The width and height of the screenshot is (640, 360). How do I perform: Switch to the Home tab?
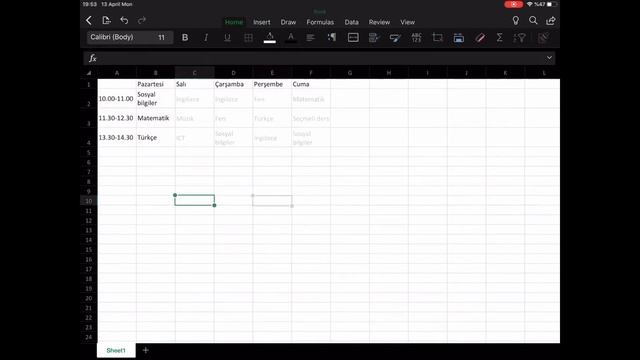click(x=234, y=22)
